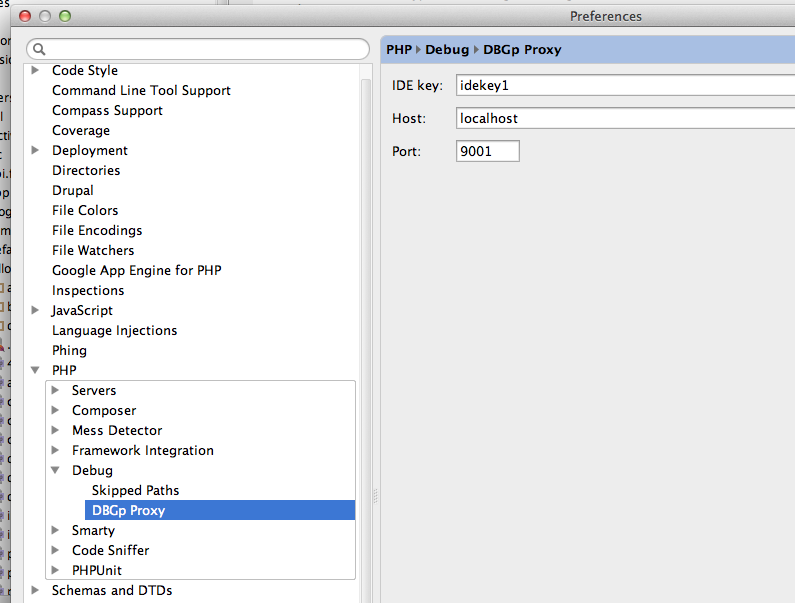Select Composer under PHP
Image resolution: width=795 pixels, height=603 pixels.
coord(104,410)
